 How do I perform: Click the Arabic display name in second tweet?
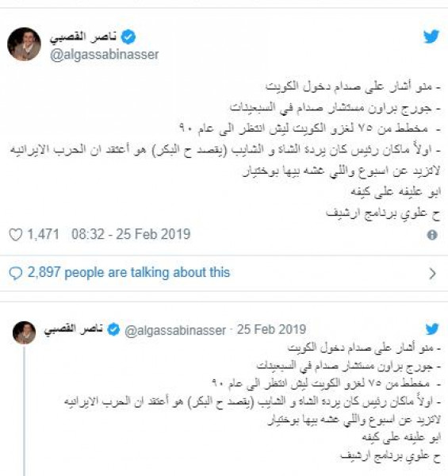[74, 329]
